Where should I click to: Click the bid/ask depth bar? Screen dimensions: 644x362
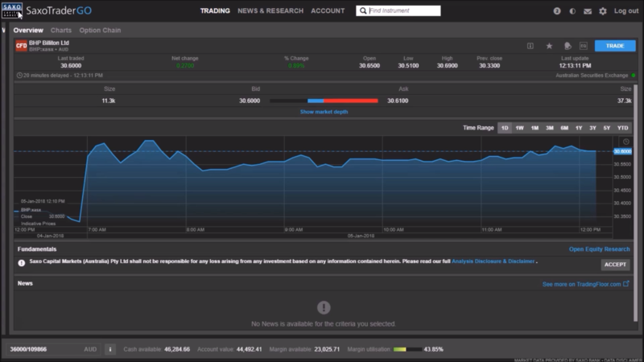324,101
